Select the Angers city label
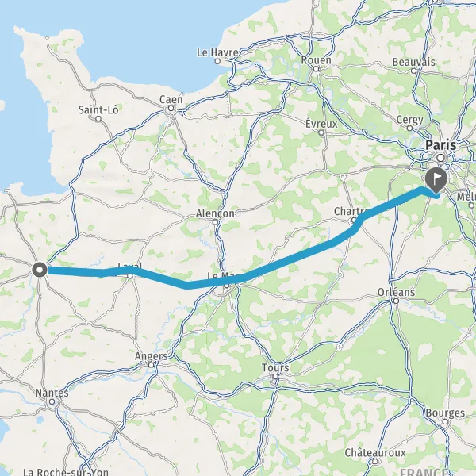Image resolution: width=476 pixels, height=476 pixels. pos(151,356)
